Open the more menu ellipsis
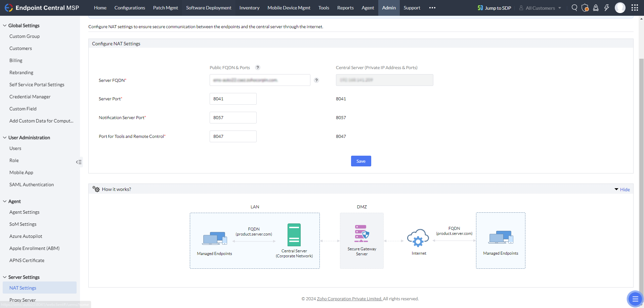 [432, 8]
